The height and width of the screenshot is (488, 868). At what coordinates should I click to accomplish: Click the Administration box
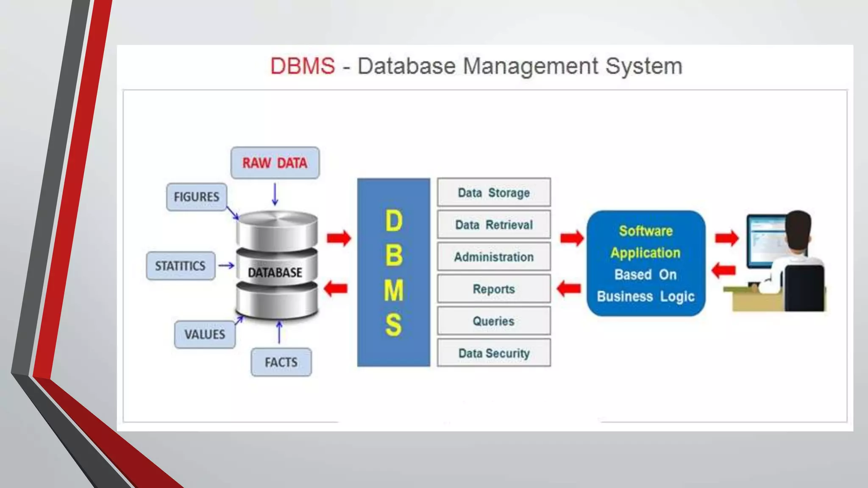pos(494,257)
